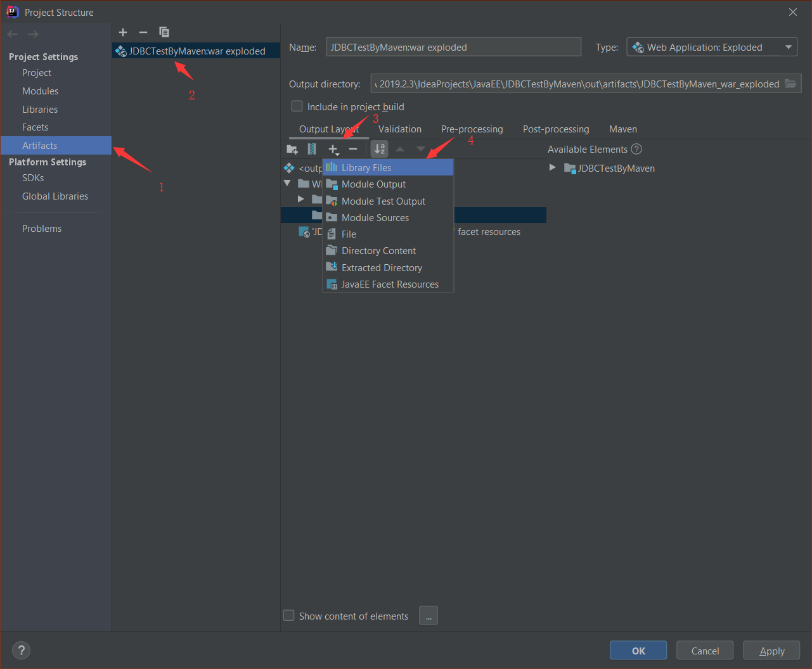Click the artifact Name input field
Screen dimensions: 812x669
(453, 47)
